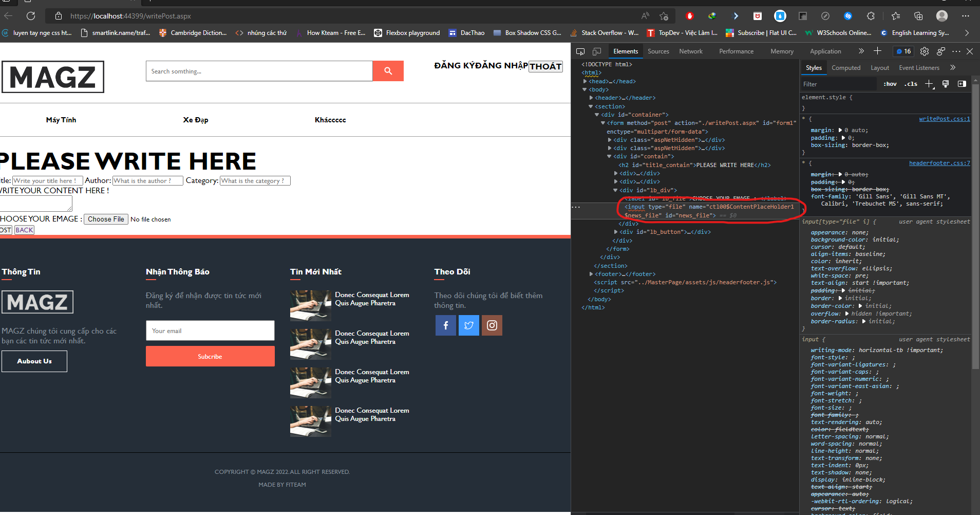The width and height of the screenshot is (980, 515).
Task: Open the Shazam extension icon
Action: pyautogui.click(x=848, y=16)
